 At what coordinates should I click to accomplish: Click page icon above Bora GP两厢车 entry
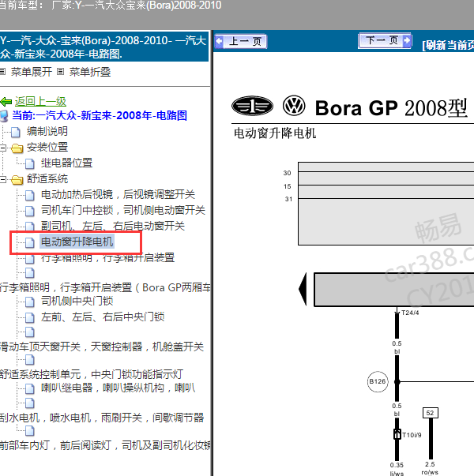[x=30, y=273]
